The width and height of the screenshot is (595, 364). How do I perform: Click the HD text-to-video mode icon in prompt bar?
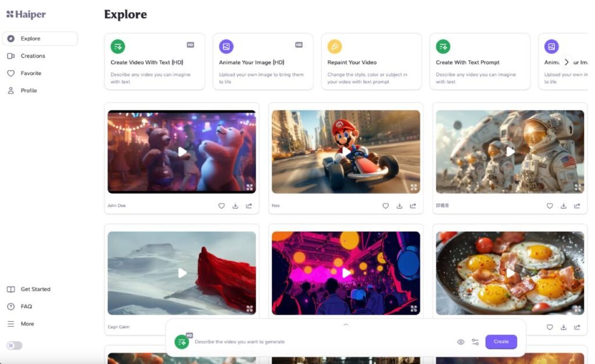tap(182, 341)
